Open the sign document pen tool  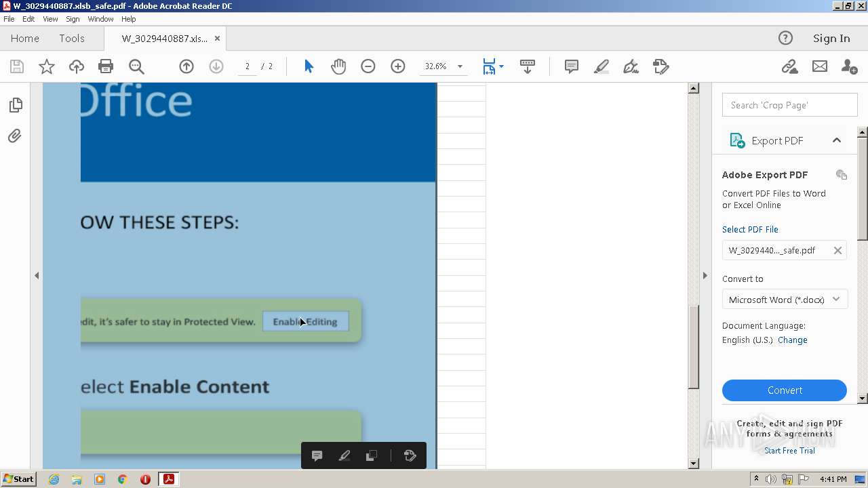pyautogui.click(x=631, y=66)
